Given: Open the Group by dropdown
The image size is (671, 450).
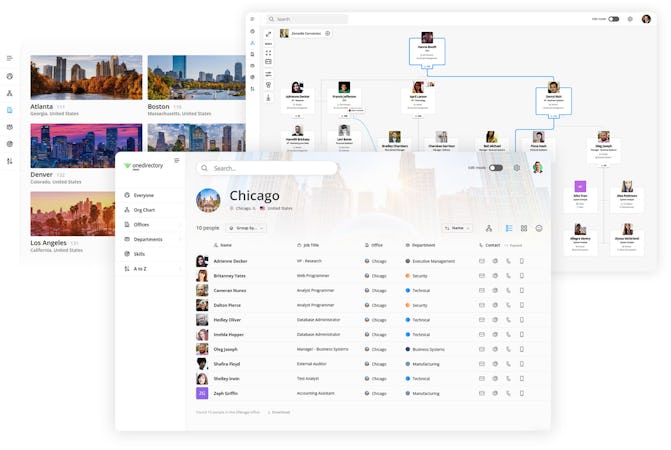Looking at the screenshot, I should pos(246,228).
